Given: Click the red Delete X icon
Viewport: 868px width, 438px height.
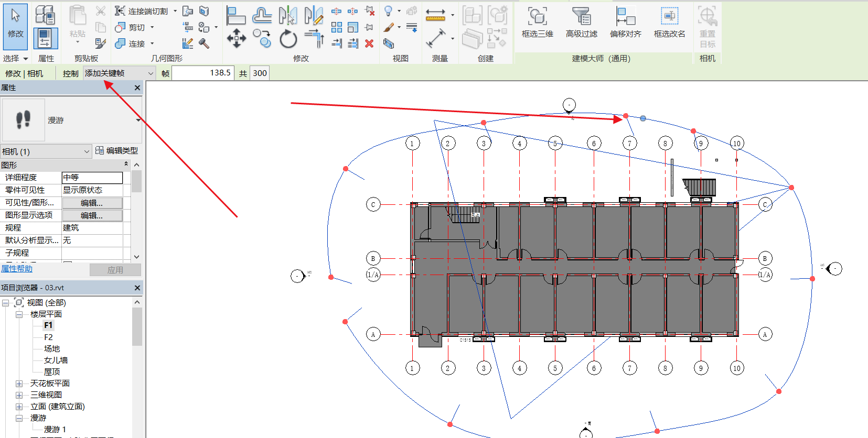Looking at the screenshot, I should click(x=369, y=43).
